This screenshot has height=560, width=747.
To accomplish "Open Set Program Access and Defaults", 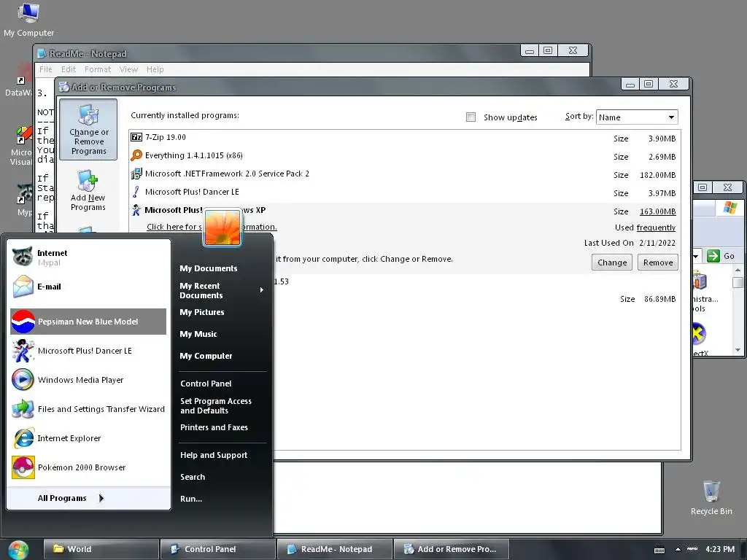I will (216, 405).
